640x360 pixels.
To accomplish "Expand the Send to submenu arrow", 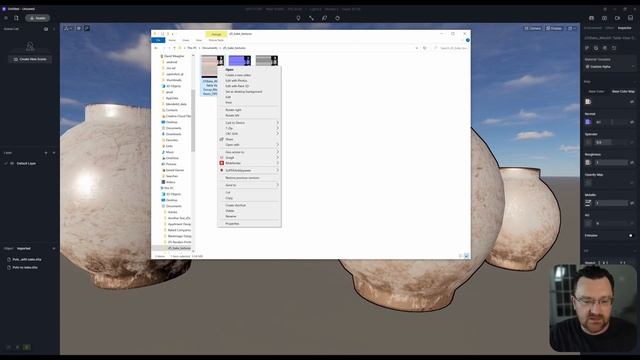I will point(278,185).
